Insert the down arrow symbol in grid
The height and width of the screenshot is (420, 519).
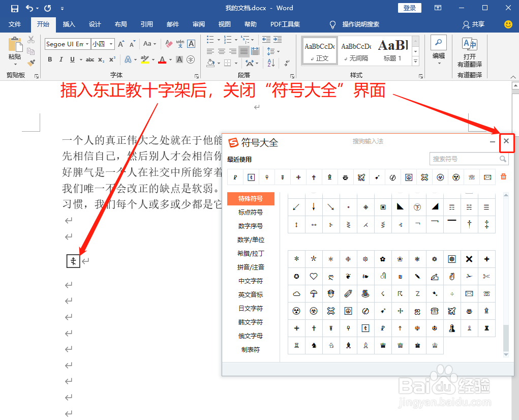pyautogui.click(x=314, y=207)
